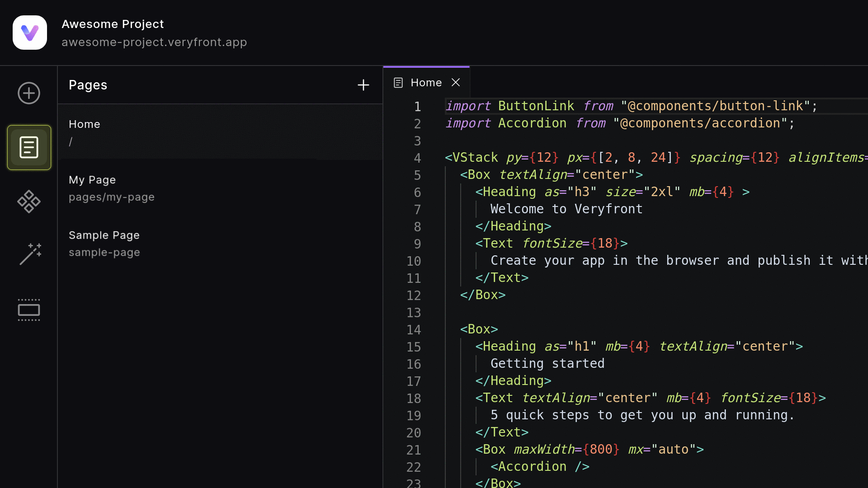
Task: Click the Veryfront logo icon
Action: point(30,33)
